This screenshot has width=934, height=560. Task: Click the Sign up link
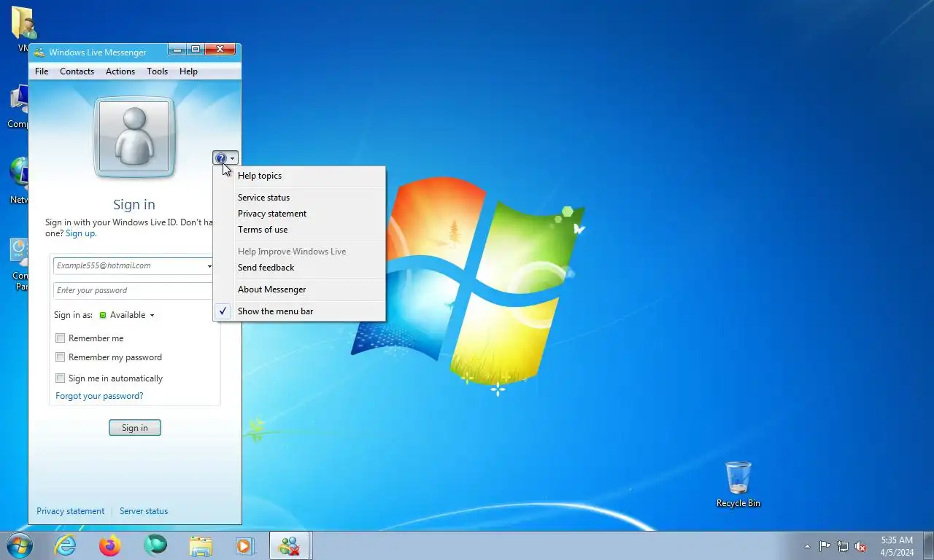(80, 233)
